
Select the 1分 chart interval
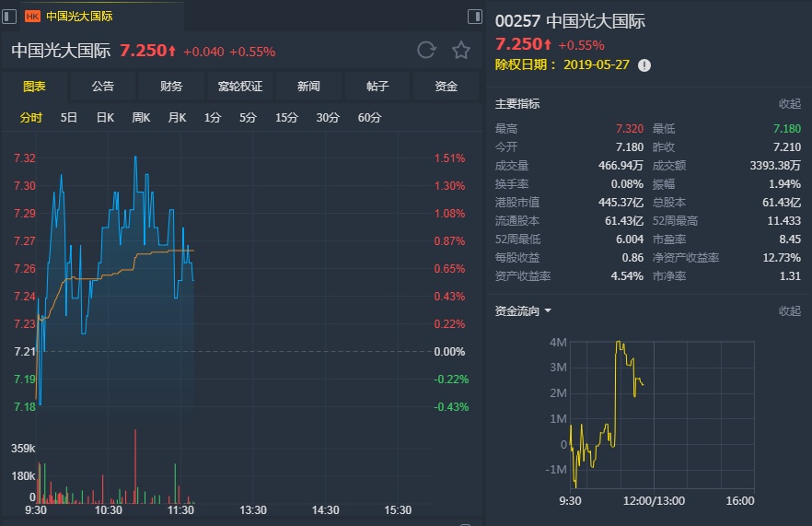click(x=213, y=118)
